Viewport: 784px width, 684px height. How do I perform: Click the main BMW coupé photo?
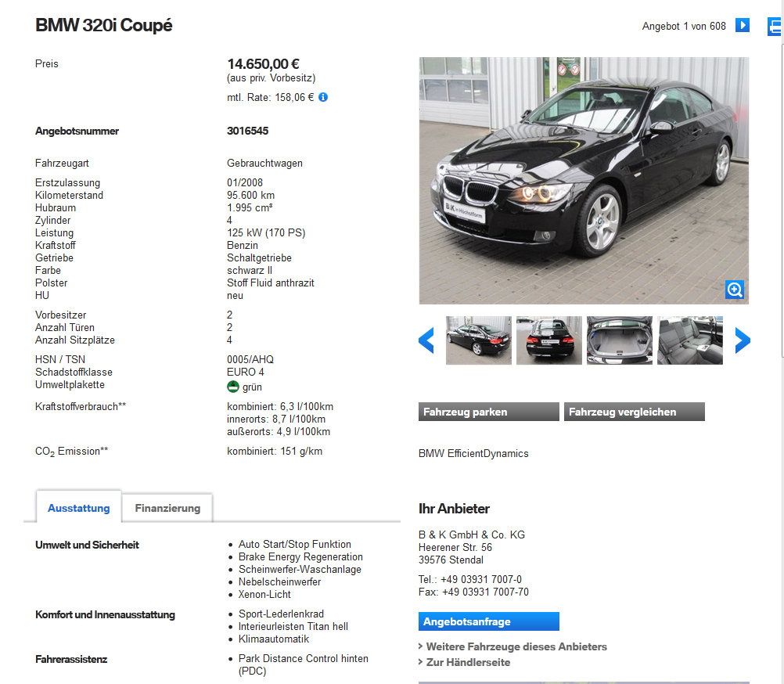(584, 181)
